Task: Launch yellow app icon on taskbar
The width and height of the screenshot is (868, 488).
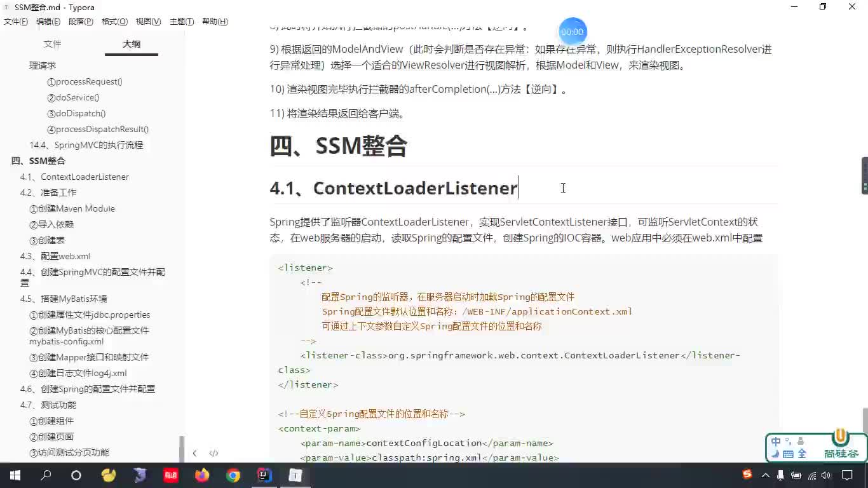Action: (109, 475)
